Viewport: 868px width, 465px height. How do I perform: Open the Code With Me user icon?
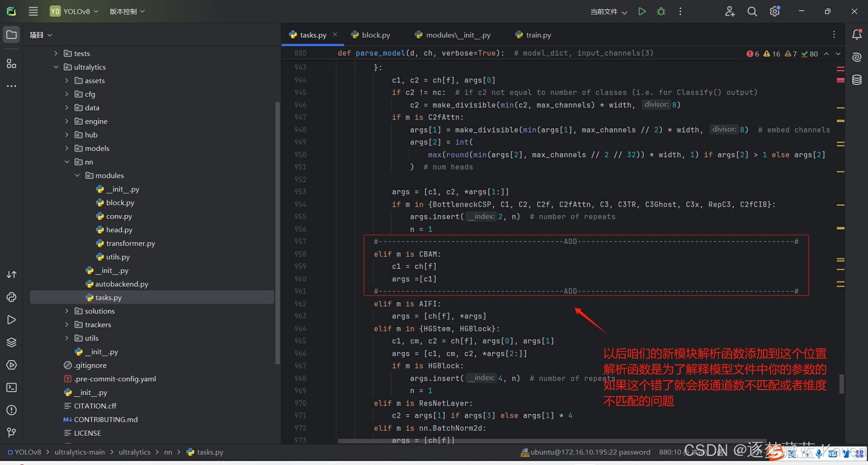(730, 11)
